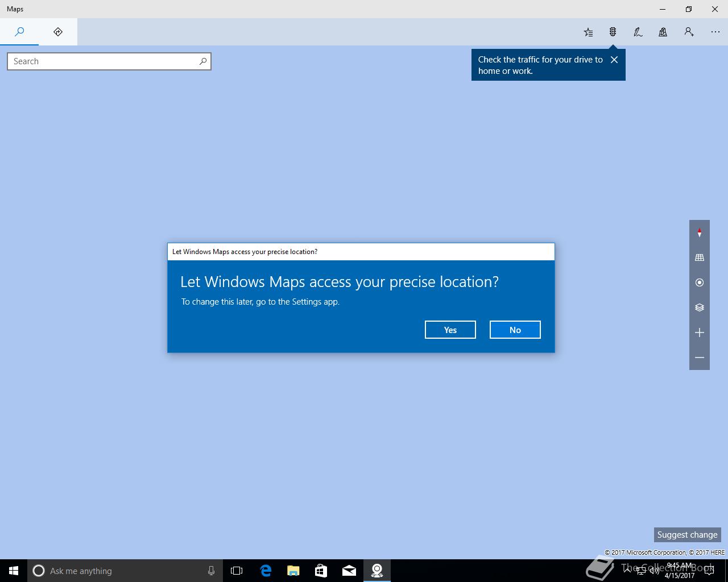Screen dimensions: 728x582
Task: Click the compass rotate-to-north control
Action: click(x=700, y=232)
